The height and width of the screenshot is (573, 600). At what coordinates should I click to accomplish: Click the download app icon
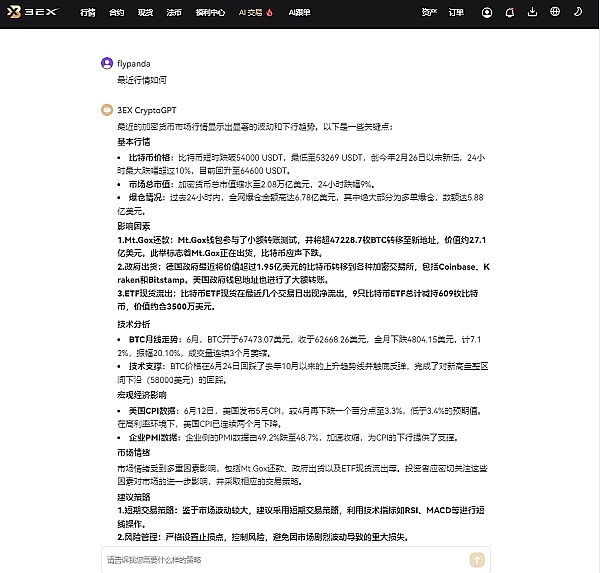coord(534,13)
